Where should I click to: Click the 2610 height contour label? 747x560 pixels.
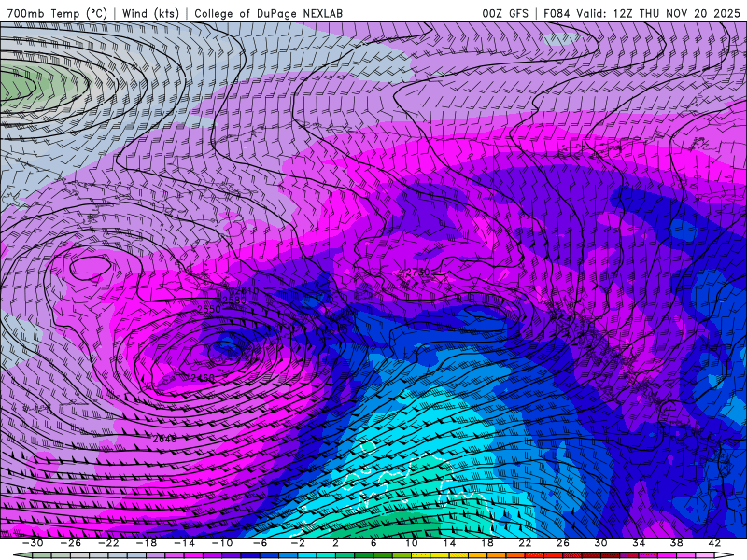247,290
